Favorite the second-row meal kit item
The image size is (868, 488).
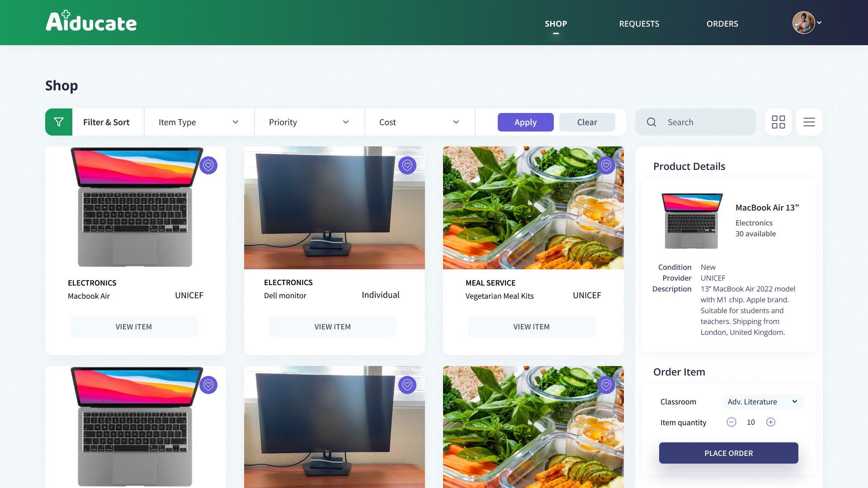(x=606, y=385)
